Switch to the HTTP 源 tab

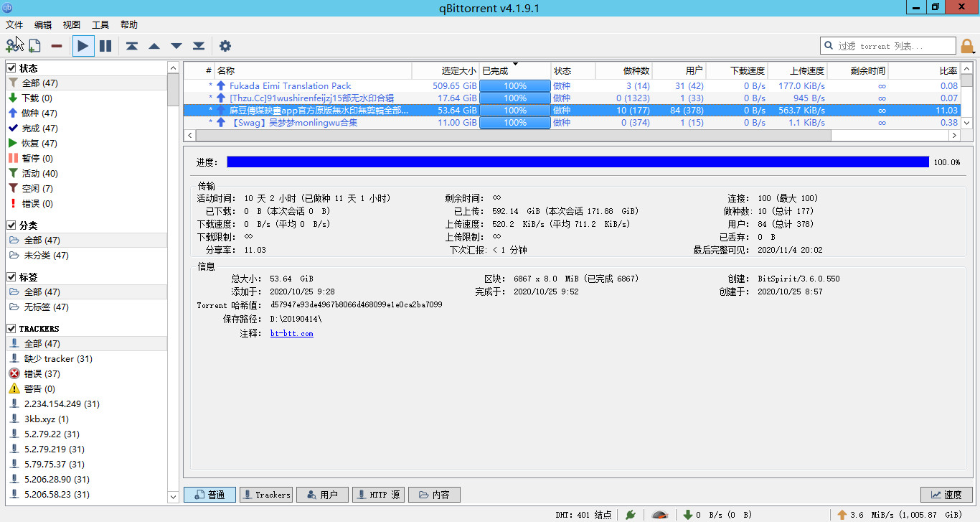pos(379,495)
